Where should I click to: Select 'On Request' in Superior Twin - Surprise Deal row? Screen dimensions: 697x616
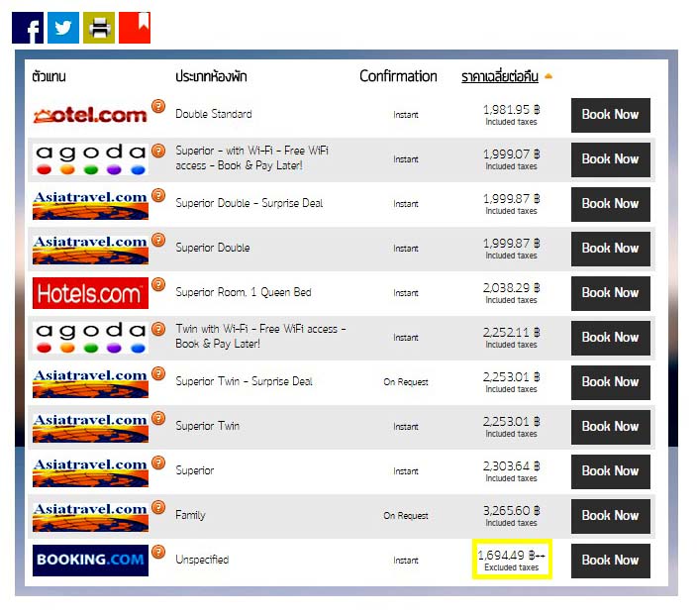[406, 382]
